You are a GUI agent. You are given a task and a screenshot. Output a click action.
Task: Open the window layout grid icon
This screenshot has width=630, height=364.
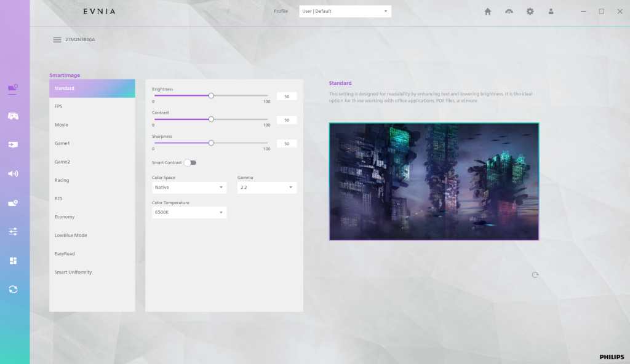coord(13,261)
